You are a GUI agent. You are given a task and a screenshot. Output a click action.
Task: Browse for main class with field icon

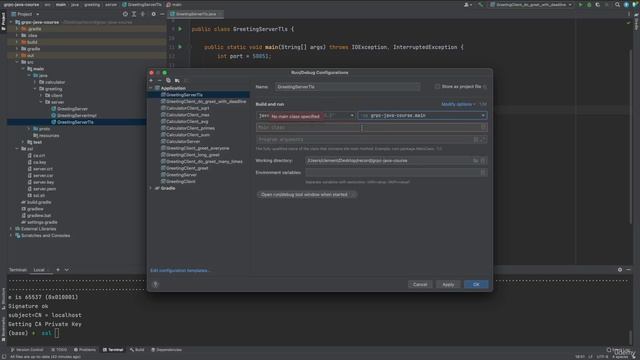(x=483, y=127)
